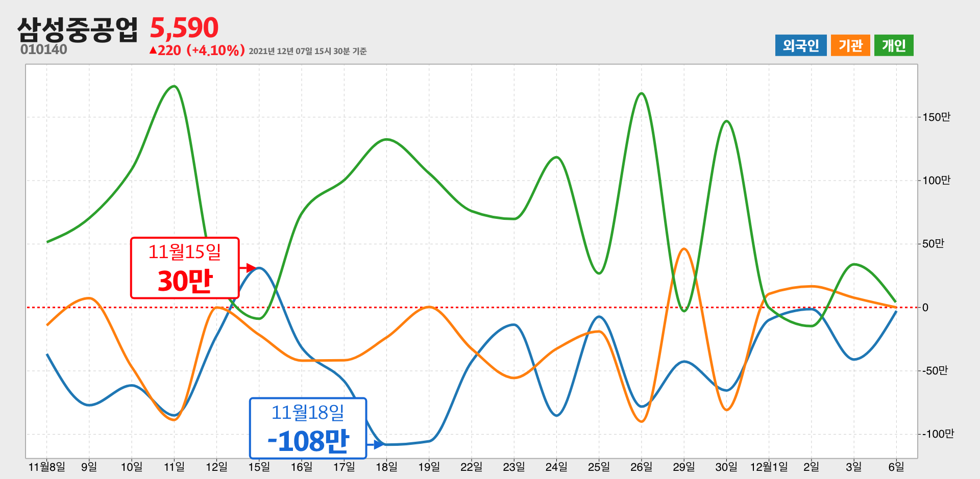Click the 100만 y-axis label

pyautogui.click(x=936, y=180)
